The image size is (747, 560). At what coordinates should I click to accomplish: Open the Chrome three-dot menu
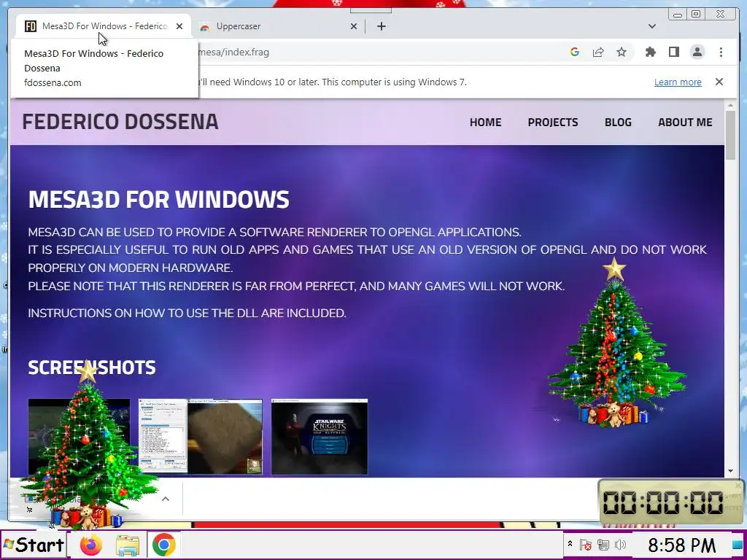721,52
